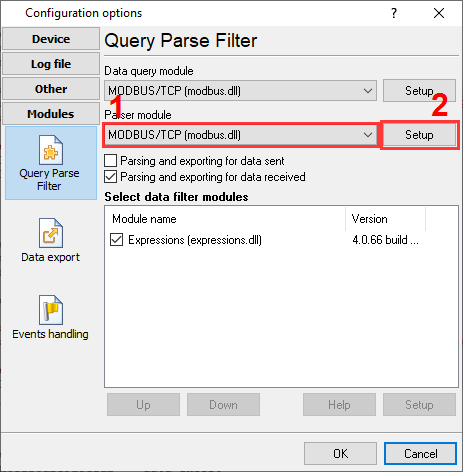Confirm settings with the OK button
Screen dimensions: 463x472
pos(340,454)
